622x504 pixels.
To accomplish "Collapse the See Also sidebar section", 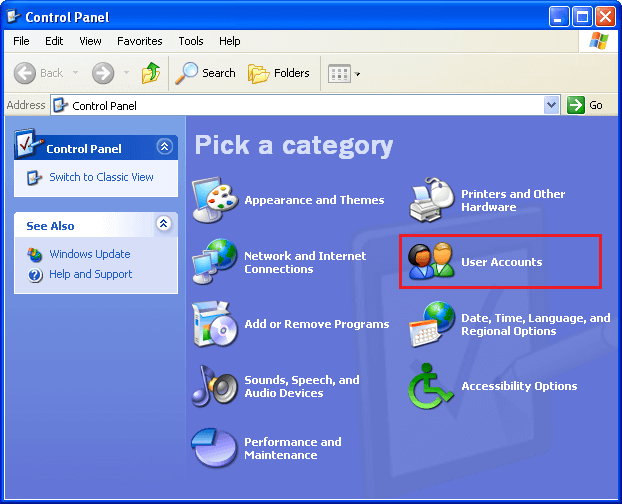I will click(x=164, y=224).
